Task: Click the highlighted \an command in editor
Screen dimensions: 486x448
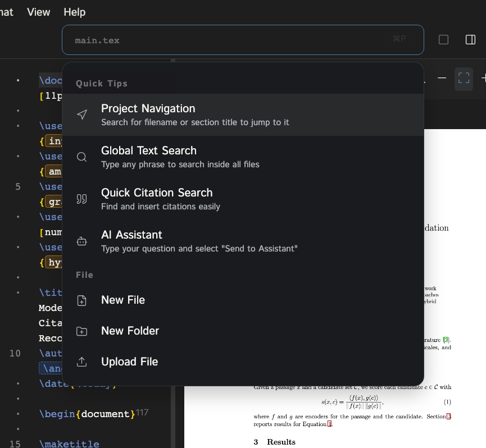Action: point(51,368)
